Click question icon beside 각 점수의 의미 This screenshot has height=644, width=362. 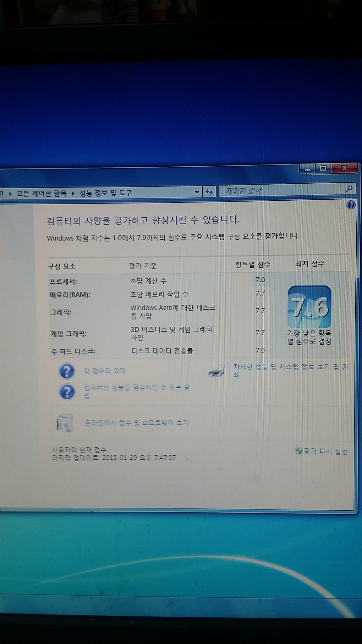[67, 371]
